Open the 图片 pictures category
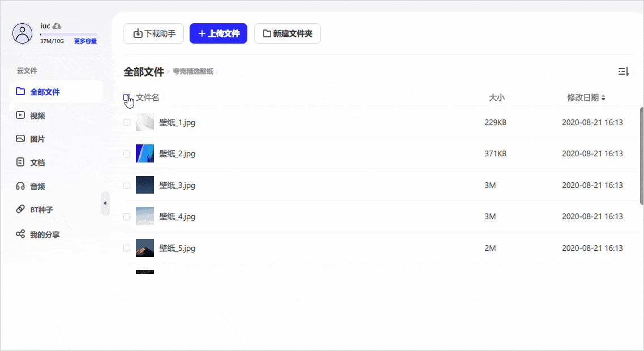The height and width of the screenshot is (351, 644). (37, 139)
